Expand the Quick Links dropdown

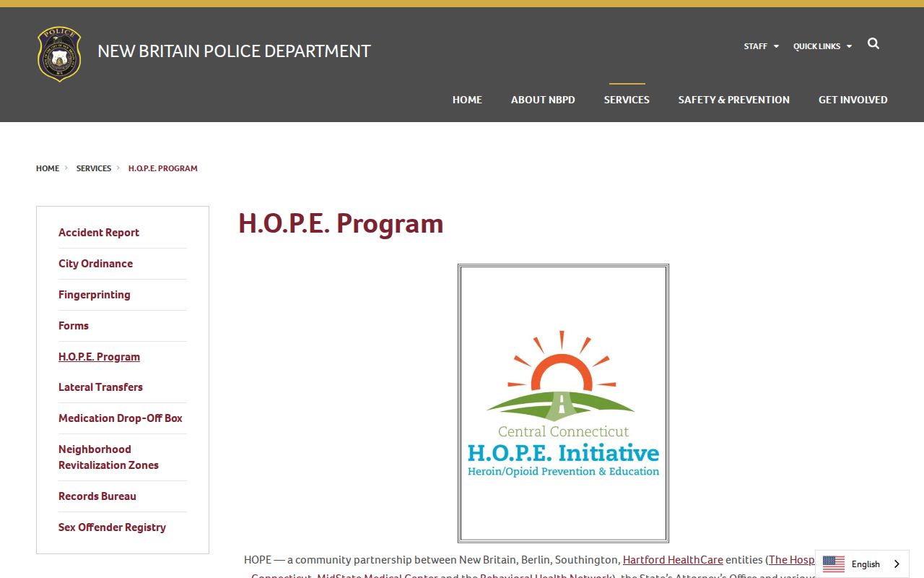pyautogui.click(x=822, y=46)
